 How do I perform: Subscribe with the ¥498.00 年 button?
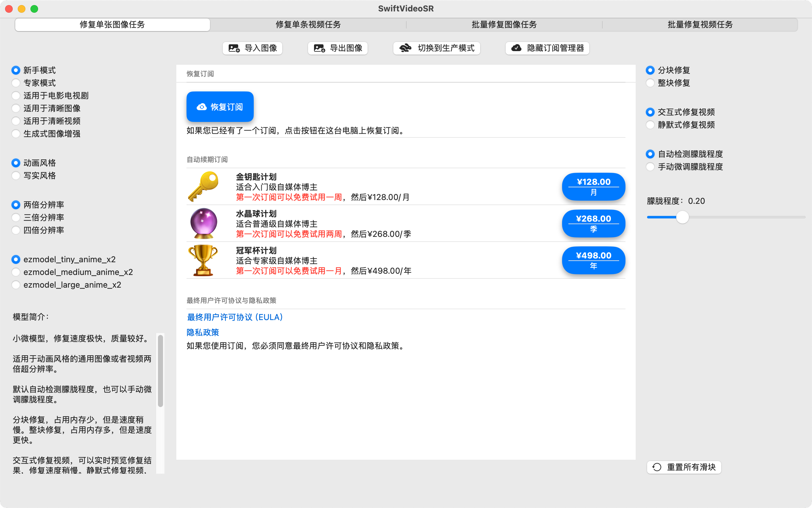(x=593, y=260)
